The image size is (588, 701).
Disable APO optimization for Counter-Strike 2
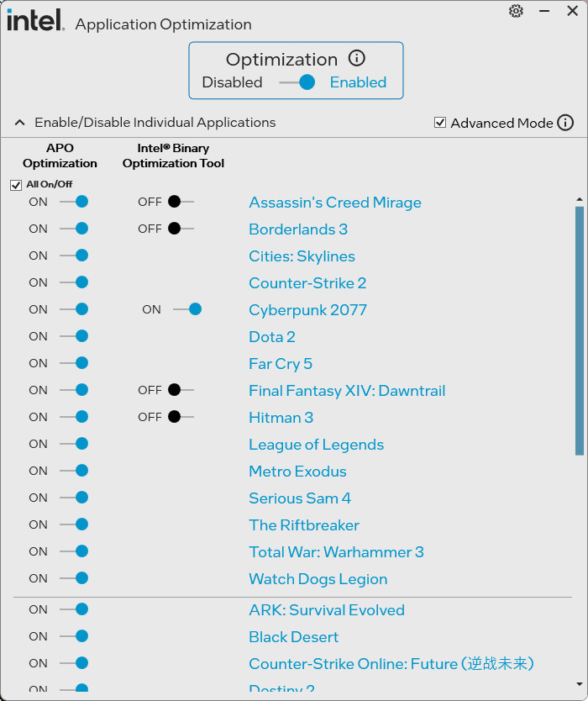(75, 282)
